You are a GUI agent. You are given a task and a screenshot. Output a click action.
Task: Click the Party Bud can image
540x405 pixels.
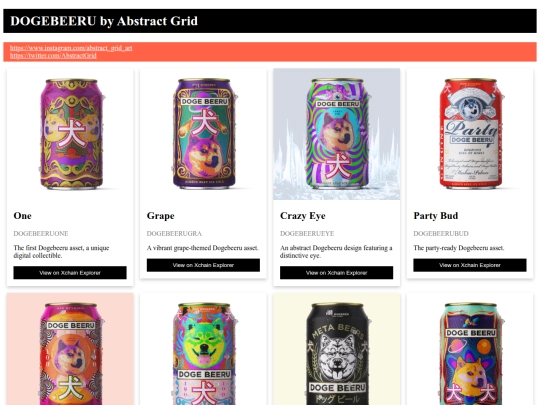(x=470, y=134)
